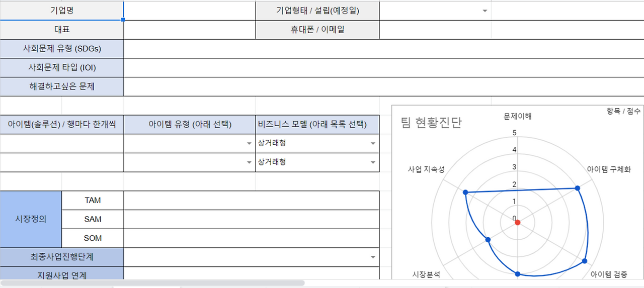Click the 팀 현황진단 chart title
Viewport: 644px width, 288px height.
point(431,122)
